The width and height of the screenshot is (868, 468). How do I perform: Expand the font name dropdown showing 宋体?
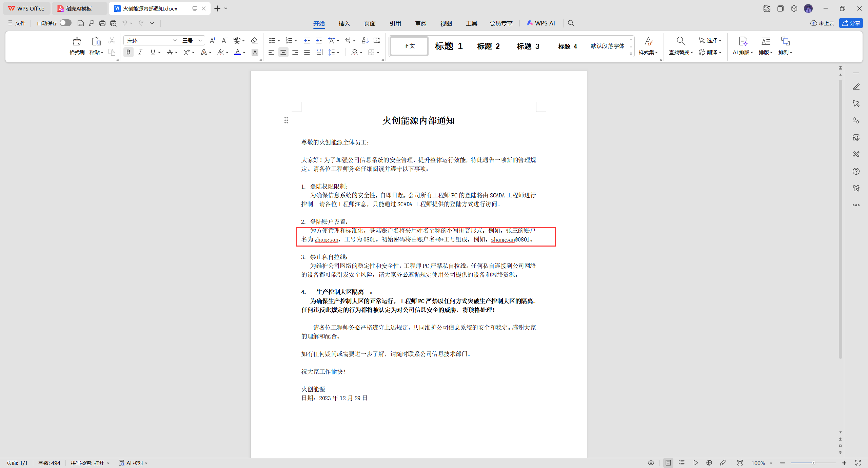pyautogui.click(x=175, y=40)
